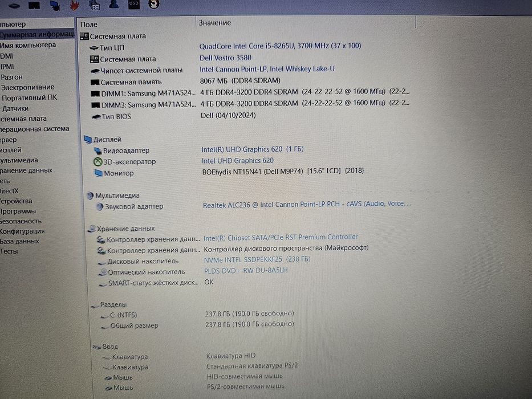
Task: Select Суммарная информация in the tree
Action: 37,34
